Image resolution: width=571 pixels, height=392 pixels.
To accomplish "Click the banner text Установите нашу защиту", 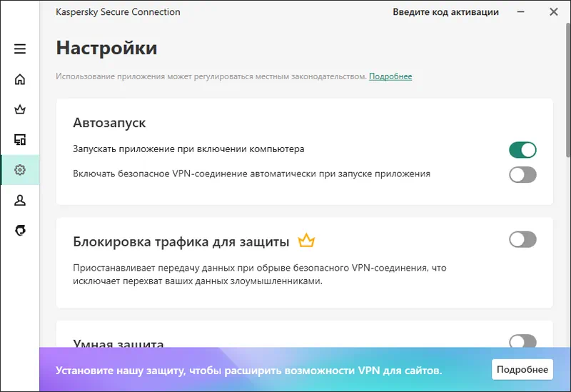I will [248, 371].
